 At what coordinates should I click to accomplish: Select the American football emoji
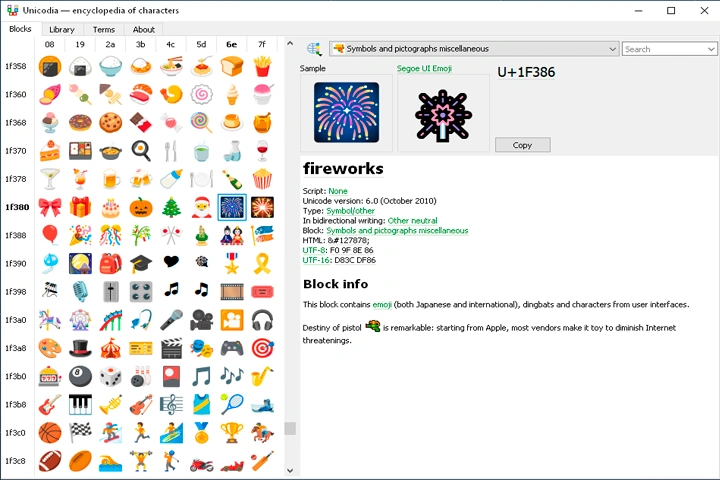[50, 461]
